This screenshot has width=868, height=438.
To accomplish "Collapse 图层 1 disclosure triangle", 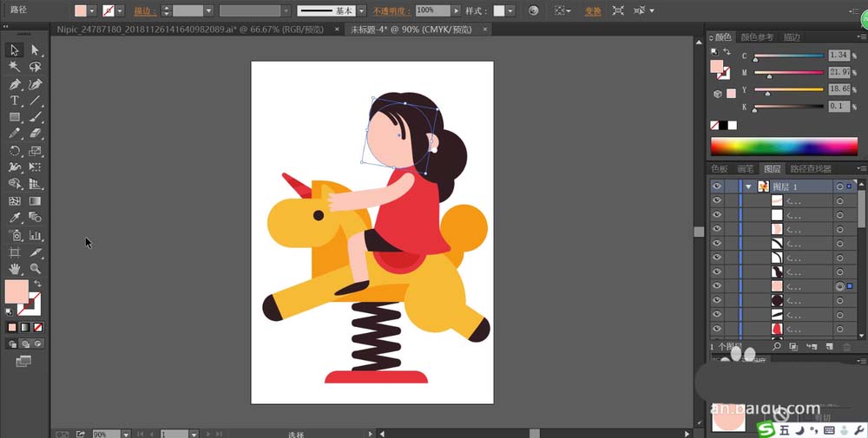I will [748, 187].
